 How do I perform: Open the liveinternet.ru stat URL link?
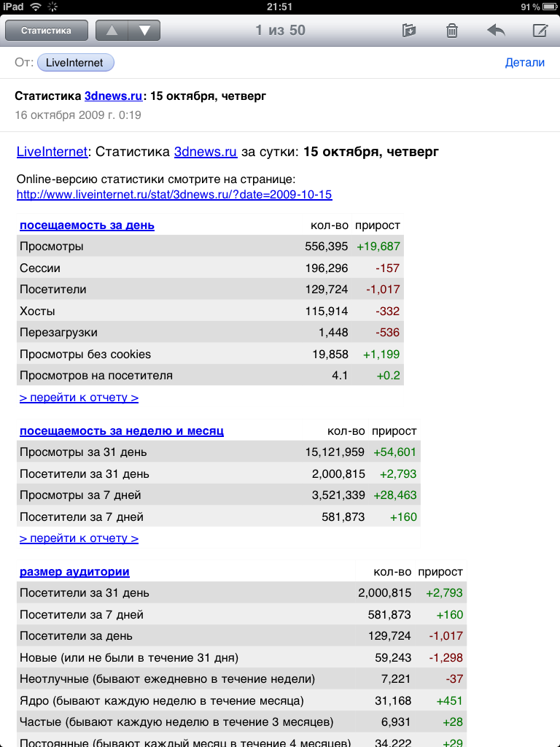pos(174,195)
